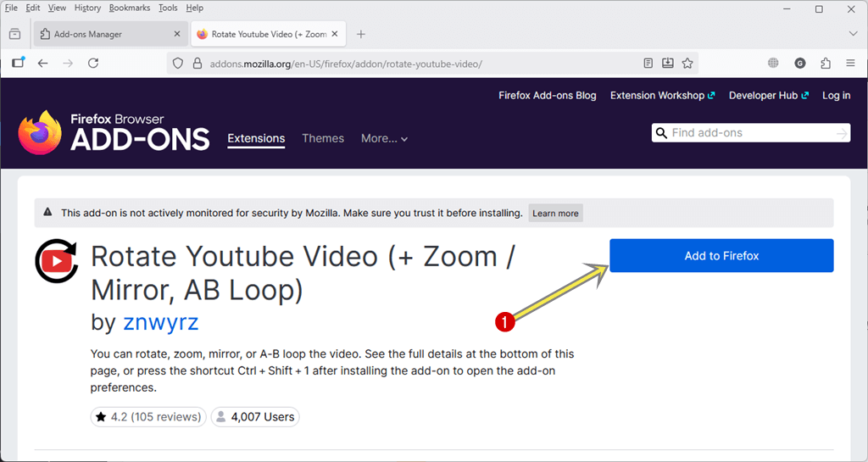The height and width of the screenshot is (462, 868).
Task: Close the Rotate Youtube Video tab
Action: point(334,34)
